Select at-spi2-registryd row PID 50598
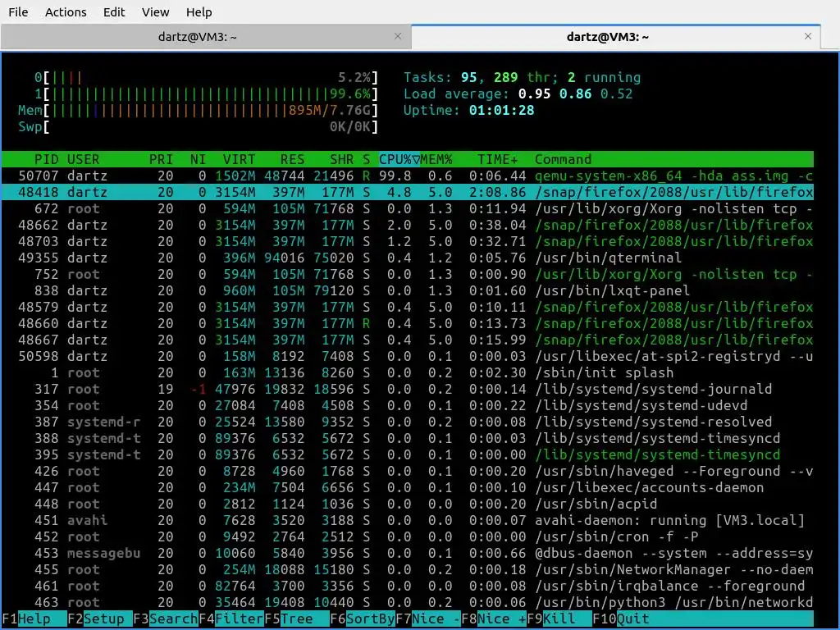Viewport: 840px width, 630px height. coord(408,356)
